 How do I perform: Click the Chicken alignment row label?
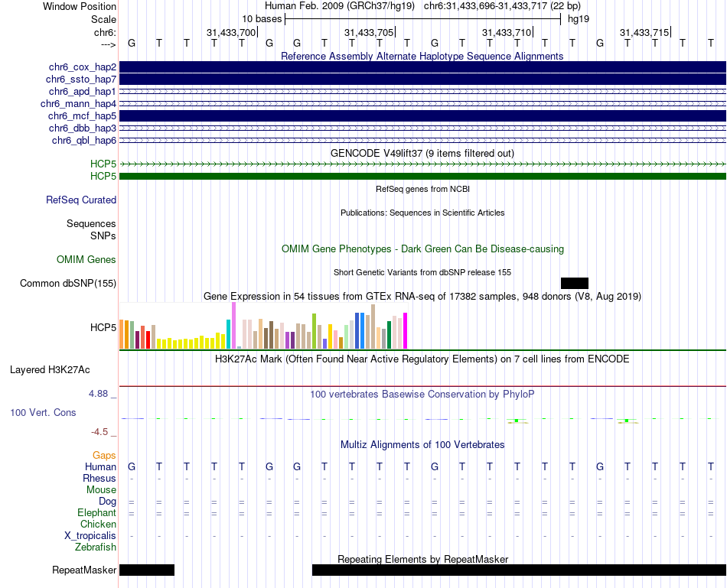(x=98, y=525)
